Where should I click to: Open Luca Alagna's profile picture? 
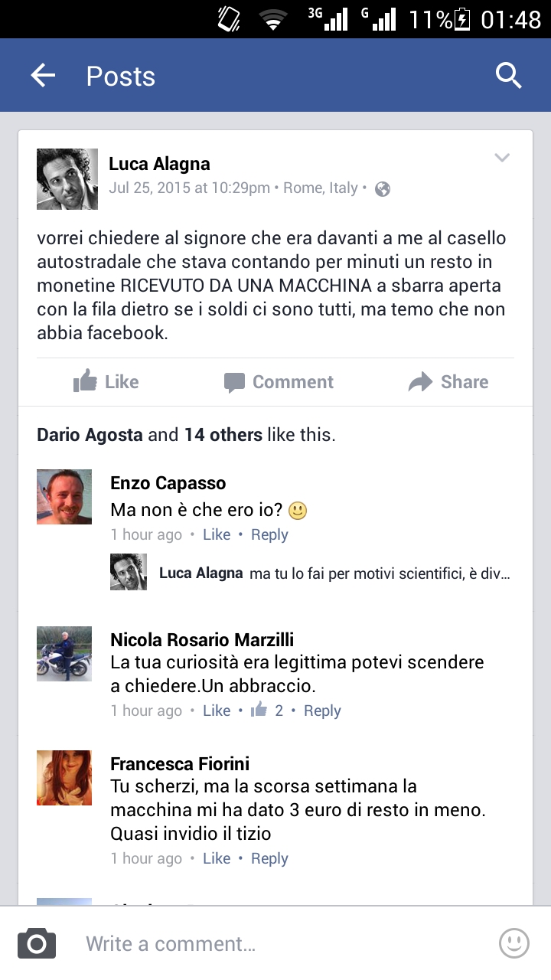67,179
